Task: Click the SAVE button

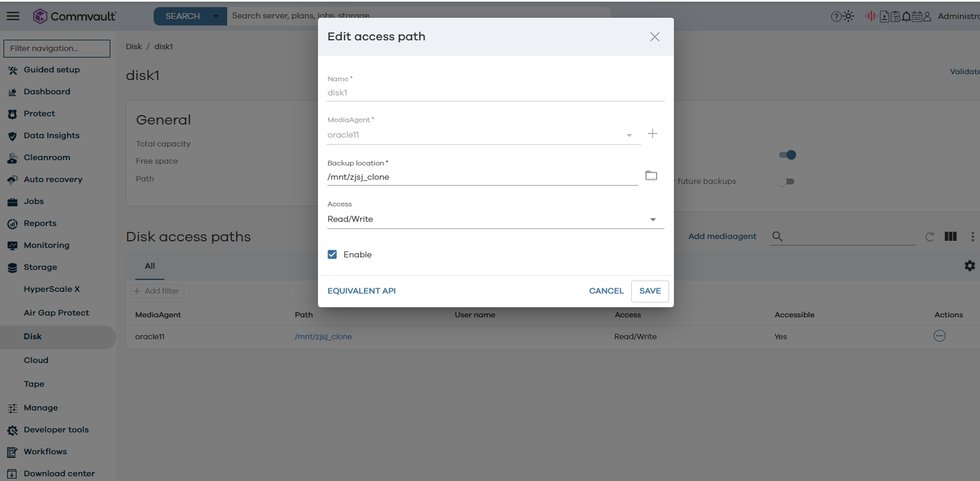Action: (650, 291)
